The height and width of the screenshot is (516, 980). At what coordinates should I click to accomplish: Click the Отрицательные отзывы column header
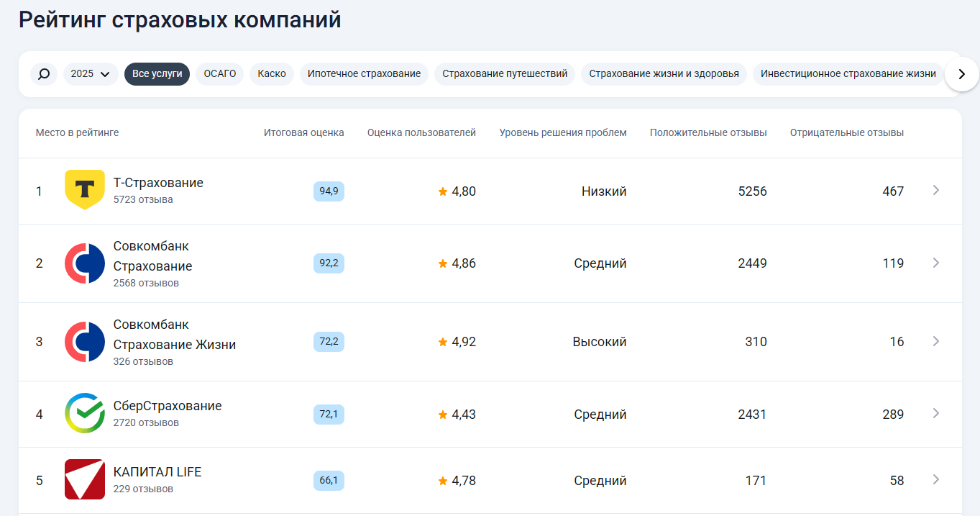point(847,132)
